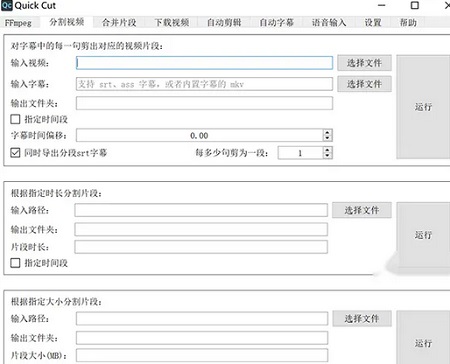This screenshot has height=364, width=450.
Task: Focus 输入路径 in size split section
Action: (202, 319)
